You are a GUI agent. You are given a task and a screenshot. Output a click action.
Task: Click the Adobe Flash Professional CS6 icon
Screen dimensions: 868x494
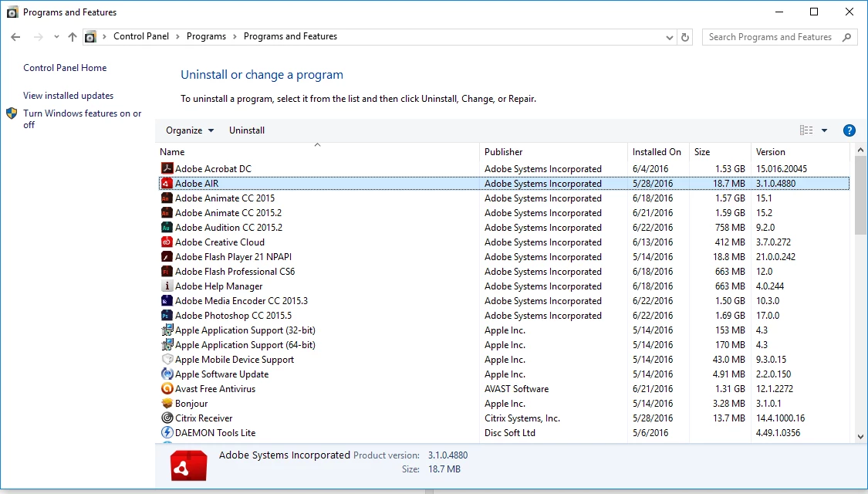[x=167, y=272]
